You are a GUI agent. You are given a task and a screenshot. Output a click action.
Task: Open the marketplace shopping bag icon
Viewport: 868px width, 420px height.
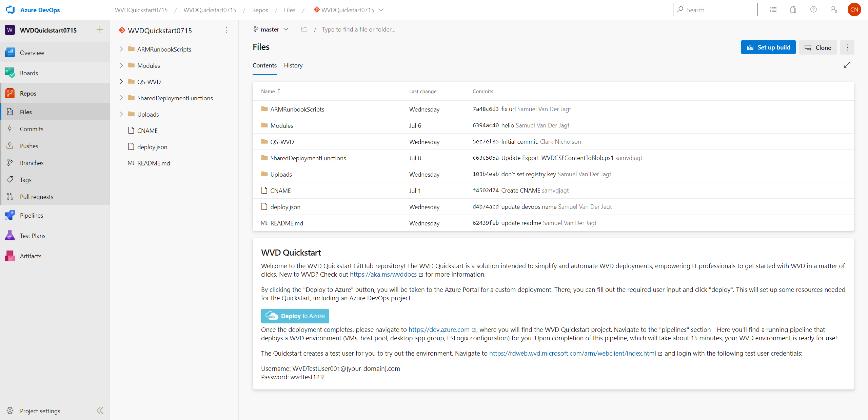click(793, 9)
